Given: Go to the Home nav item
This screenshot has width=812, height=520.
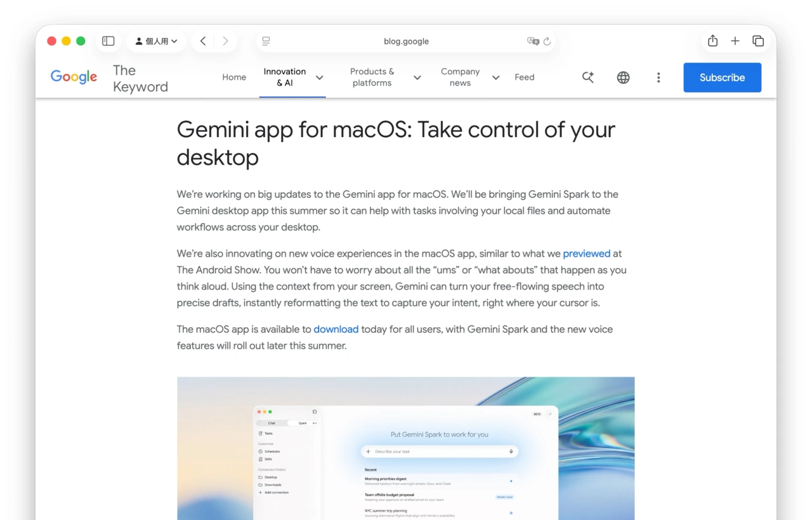Looking at the screenshot, I should (x=234, y=77).
